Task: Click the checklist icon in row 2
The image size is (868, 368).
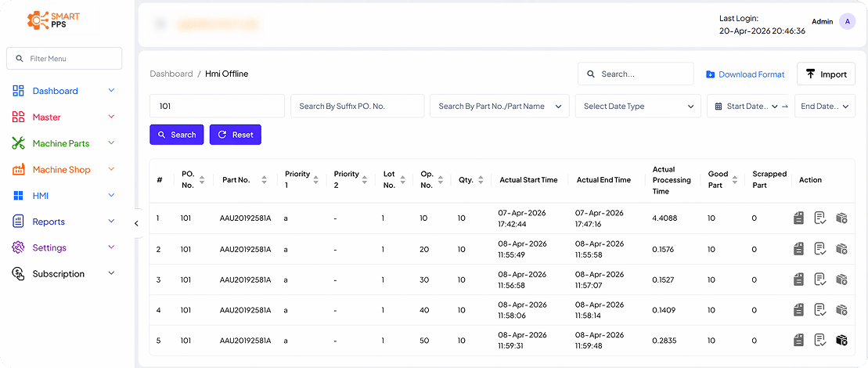Action: coord(819,249)
